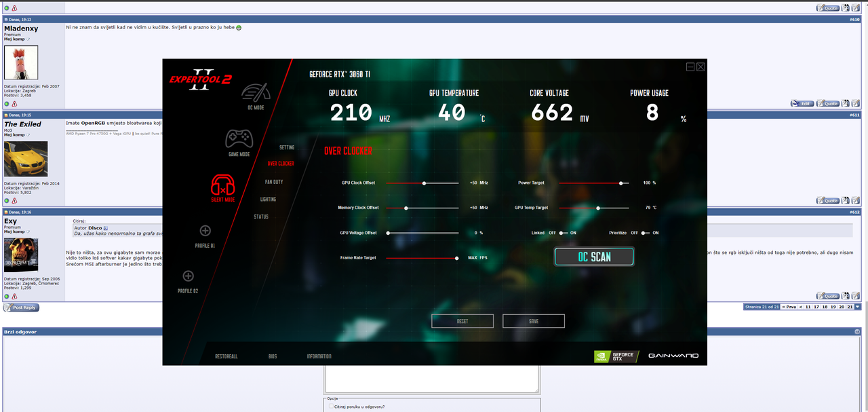Click the Gainward logo
The height and width of the screenshot is (412, 868).
click(673, 356)
